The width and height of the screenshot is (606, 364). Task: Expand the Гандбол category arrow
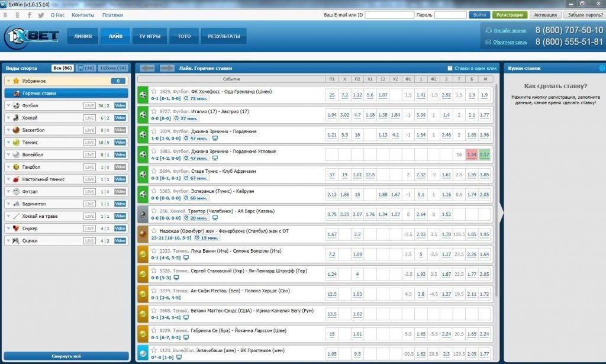click(8, 167)
